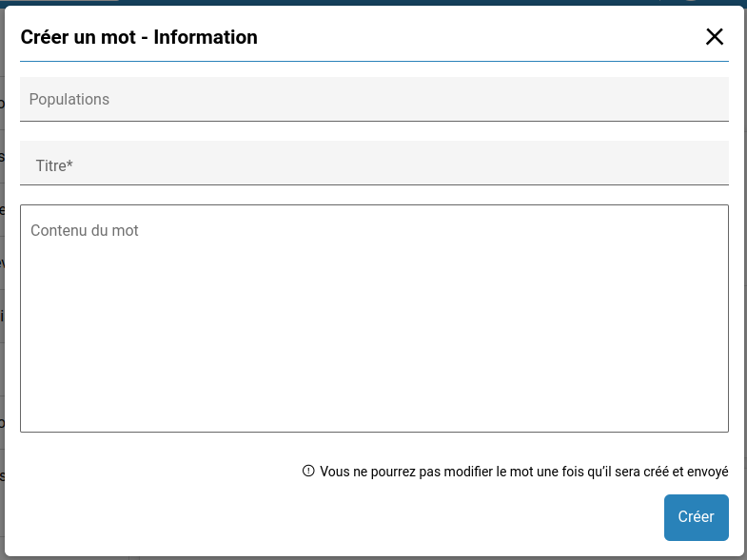The width and height of the screenshot is (747, 560).
Task: Expand the Populations combo box
Action: pyautogui.click(x=374, y=99)
